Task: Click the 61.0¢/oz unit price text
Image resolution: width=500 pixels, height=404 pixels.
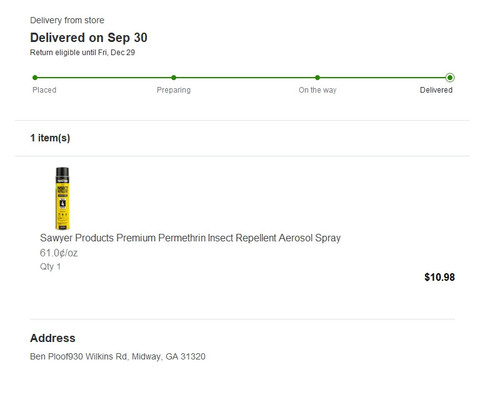Action: coord(59,253)
